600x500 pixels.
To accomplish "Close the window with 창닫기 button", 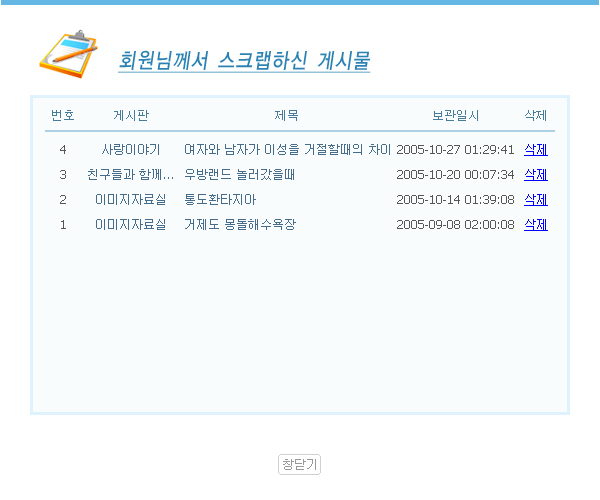I will [x=299, y=464].
